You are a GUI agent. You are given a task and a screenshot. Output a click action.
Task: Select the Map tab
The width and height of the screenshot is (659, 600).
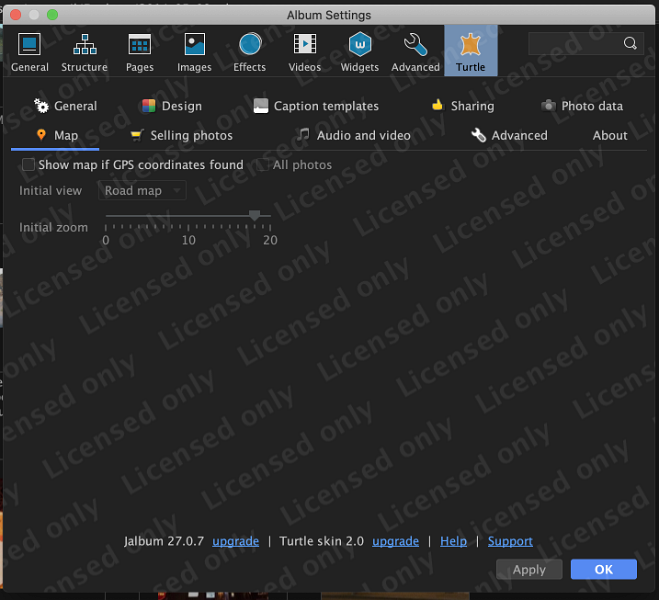55,136
